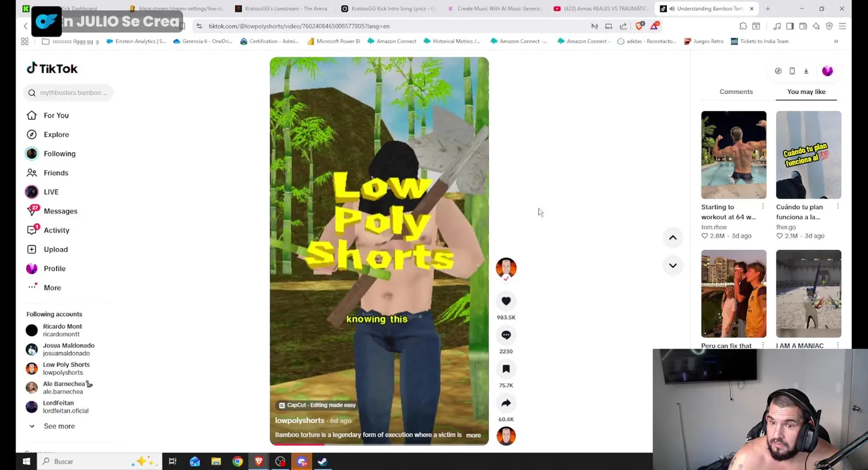Expand the video description with more

474,435
